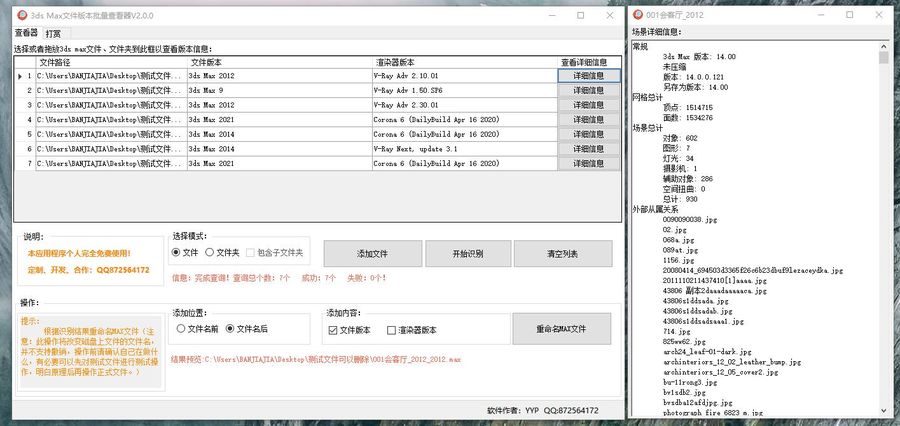This screenshot has width=900, height=426.
Task: Click the 3ds Max 2014 cell in row 5
Action: pos(280,134)
